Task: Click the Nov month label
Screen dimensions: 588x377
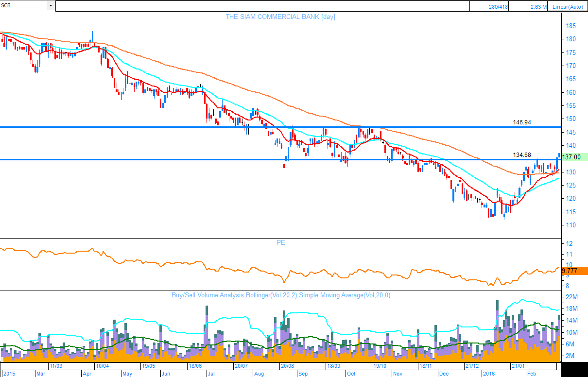Action: [x=398, y=374]
